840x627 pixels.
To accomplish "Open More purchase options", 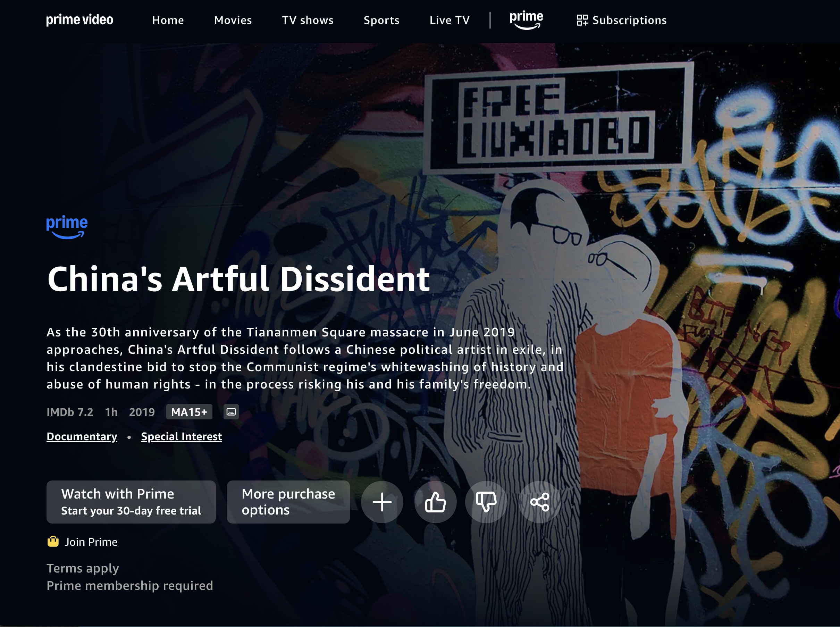I will 288,502.
